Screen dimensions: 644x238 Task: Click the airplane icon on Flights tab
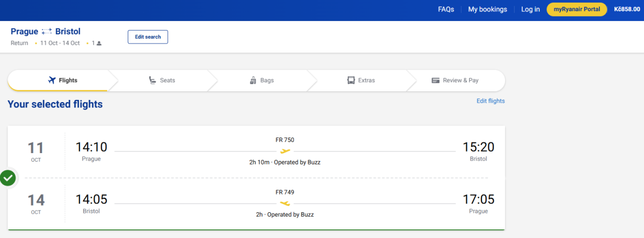pyautogui.click(x=52, y=81)
